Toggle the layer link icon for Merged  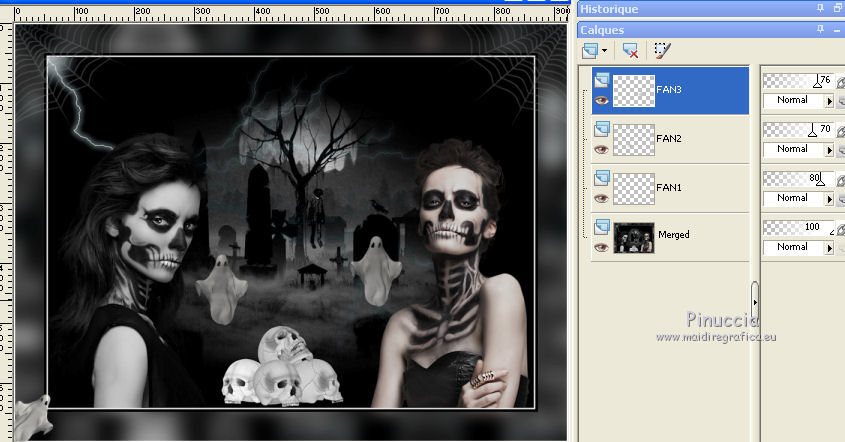coord(841,230)
